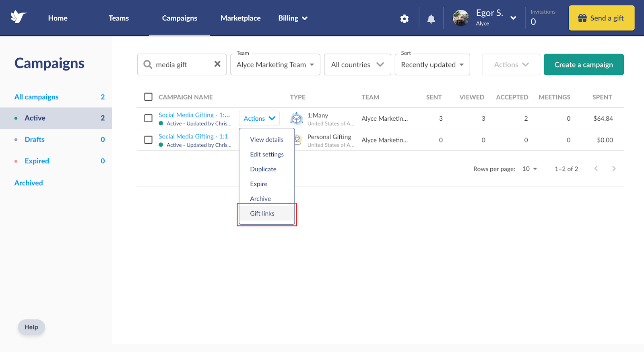Click the Send a gift button
Screen dimensions: 644x352
pos(601,18)
